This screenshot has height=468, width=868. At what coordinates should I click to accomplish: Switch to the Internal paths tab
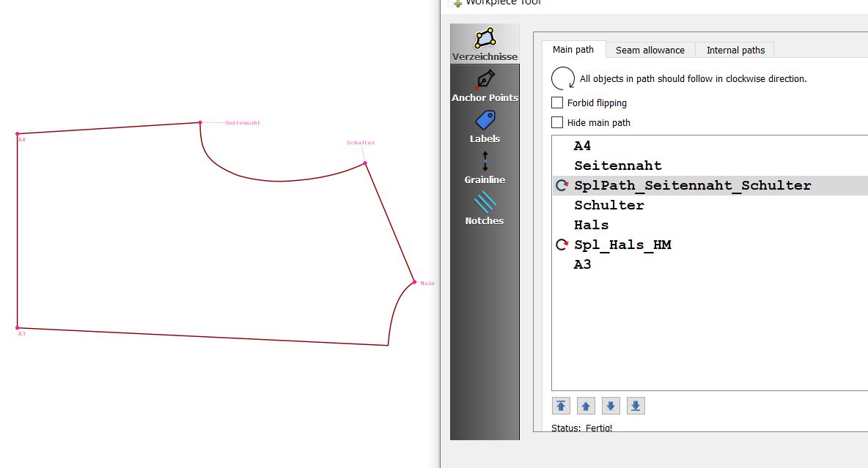735,51
